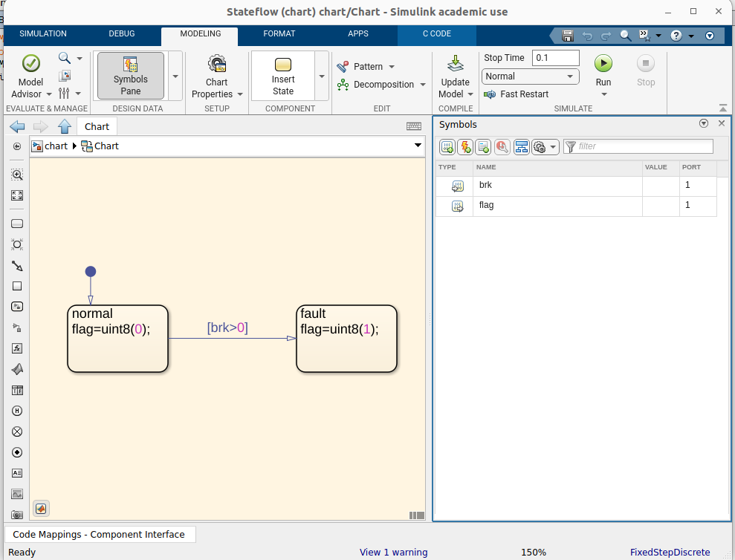Select the Annotation tool in the palette
This screenshot has width=735, height=560.
point(17,473)
